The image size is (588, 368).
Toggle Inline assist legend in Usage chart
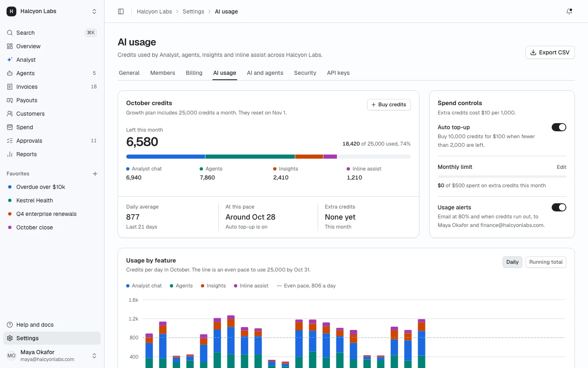tap(251, 286)
